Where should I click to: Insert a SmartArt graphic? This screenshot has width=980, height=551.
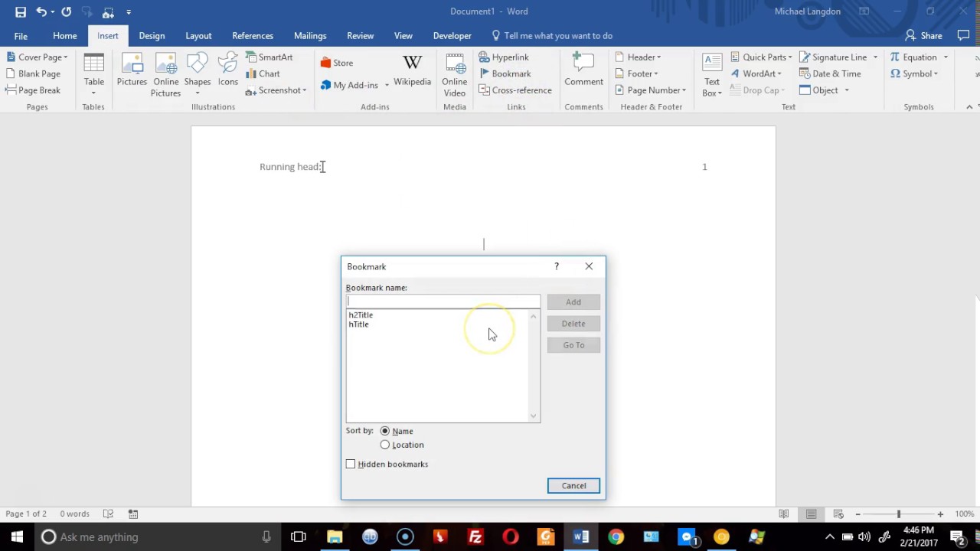click(269, 57)
